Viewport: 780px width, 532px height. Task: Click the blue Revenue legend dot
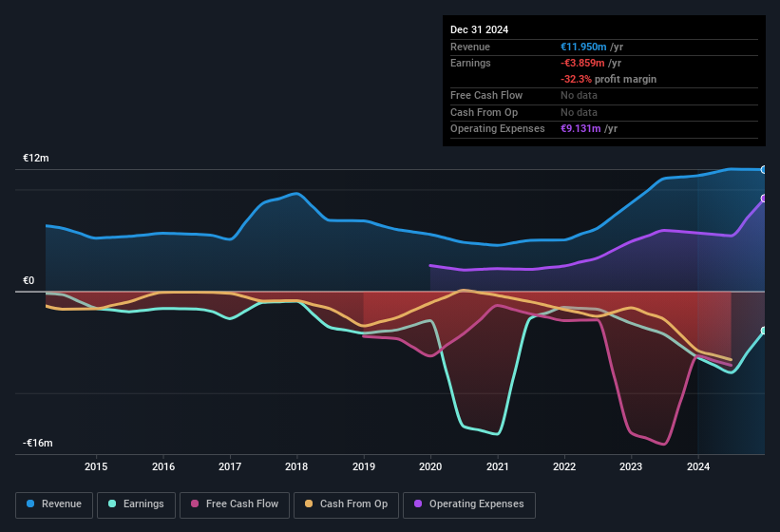pos(31,504)
